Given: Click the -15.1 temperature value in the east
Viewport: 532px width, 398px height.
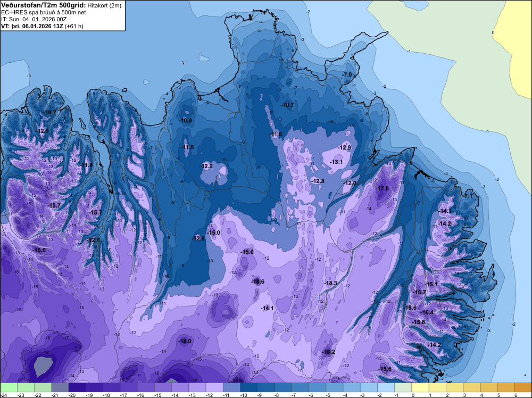Looking at the screenshot, I should 431,284.
